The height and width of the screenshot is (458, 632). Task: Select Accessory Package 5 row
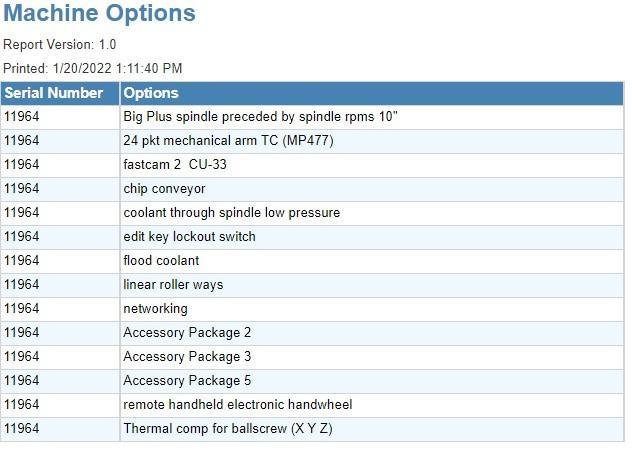(x=312, y=381)
